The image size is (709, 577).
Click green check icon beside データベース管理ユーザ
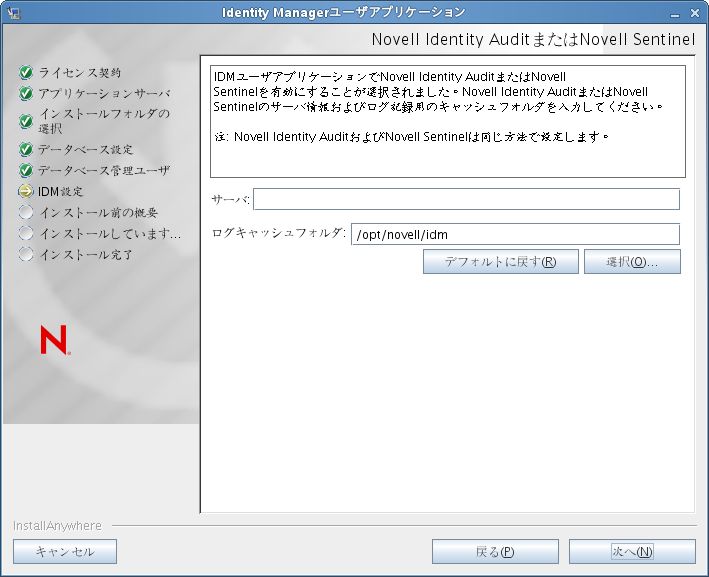(26, 170)
